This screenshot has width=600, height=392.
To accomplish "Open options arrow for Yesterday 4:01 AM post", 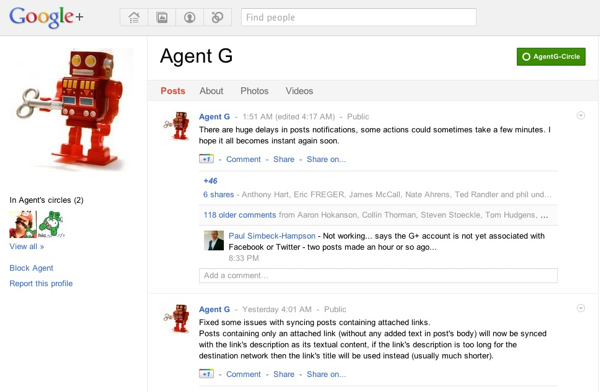I will coord(580,308).
